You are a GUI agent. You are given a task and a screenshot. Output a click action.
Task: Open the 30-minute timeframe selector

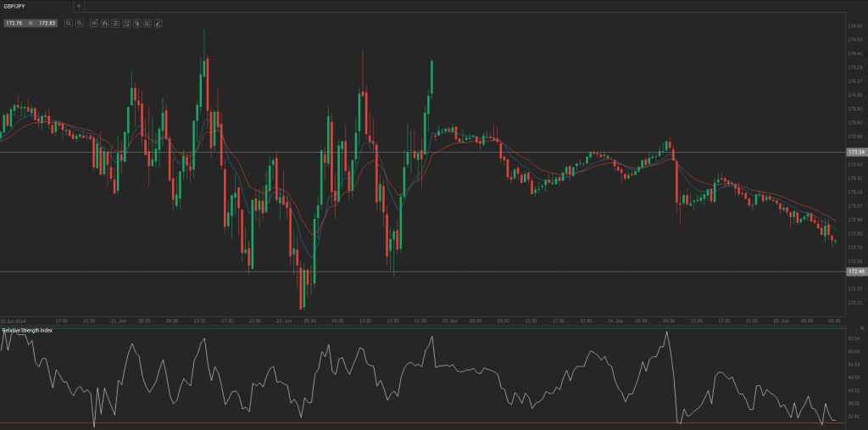pyautogui.click(x=94, y=23)
